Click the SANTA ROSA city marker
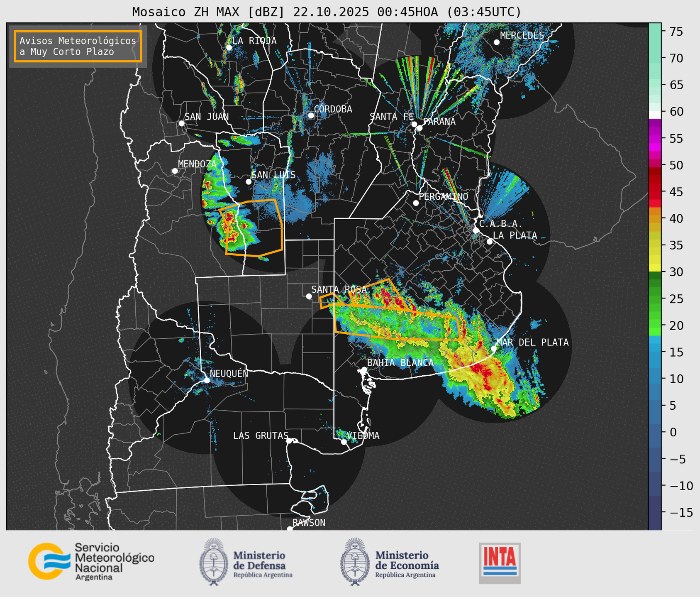This screenshot has height=597, width=700. click(x=309, y=296)
